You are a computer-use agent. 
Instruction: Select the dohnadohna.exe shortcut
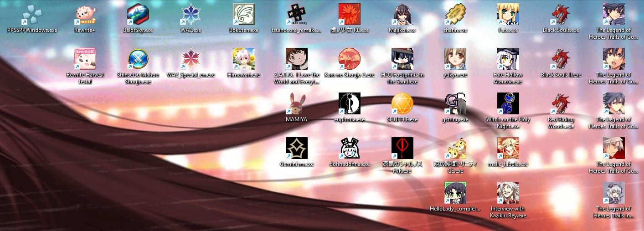coord(350,149)
